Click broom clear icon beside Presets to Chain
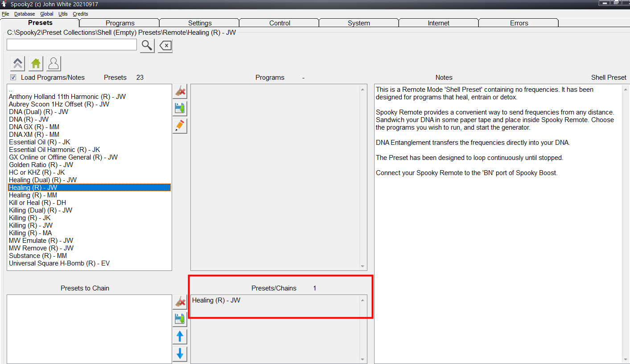This screenshot has width=630, height=364. [180, 302]
